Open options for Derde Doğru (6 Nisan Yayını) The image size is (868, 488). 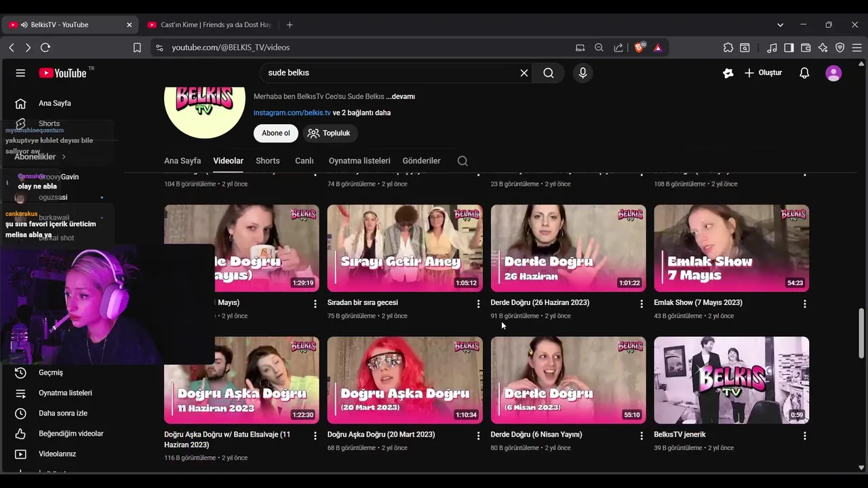[x=642, y=436]
